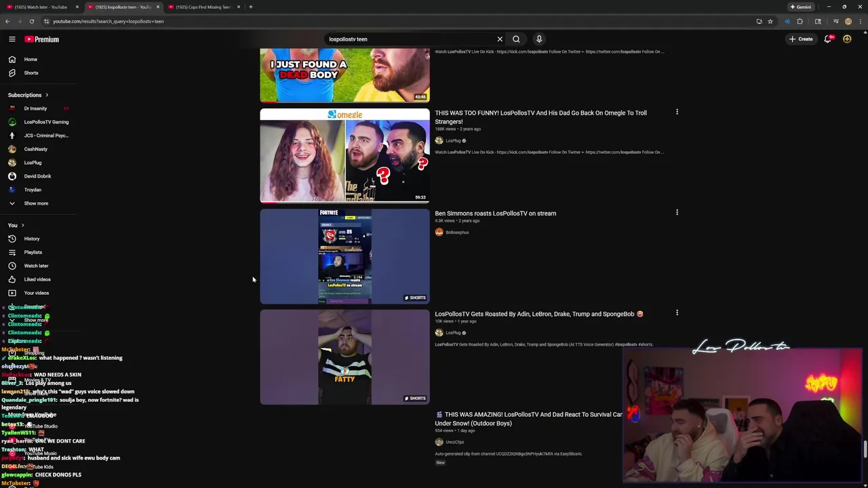Close the Watch later browser tab
Screen dimensions: 868x488
coord(77,7)
